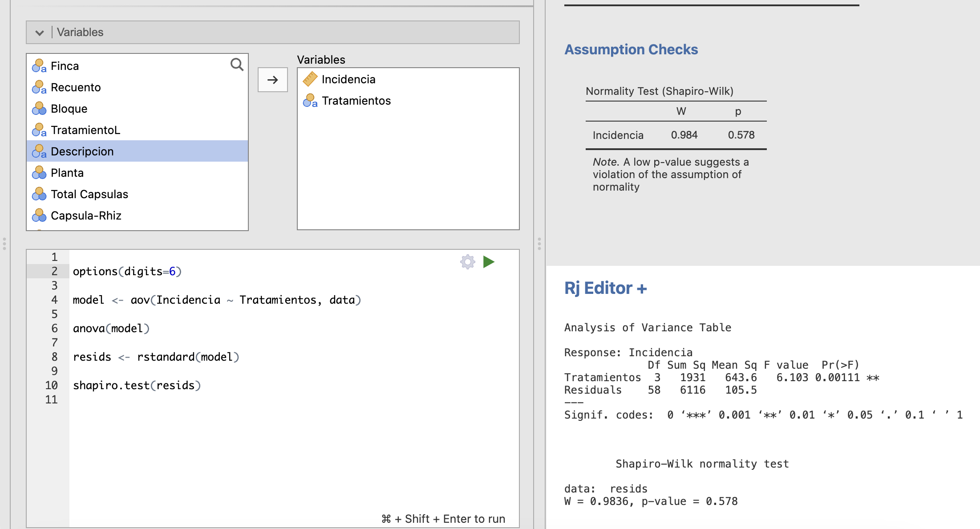This screenshot has width=980, height=529.
Task: Select Tratamientos in the assigned variables box
Action: click(356, 101)
